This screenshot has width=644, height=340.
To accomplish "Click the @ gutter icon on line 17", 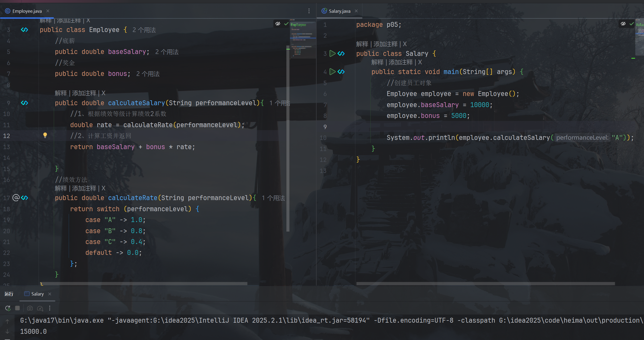I will [16, 198].
